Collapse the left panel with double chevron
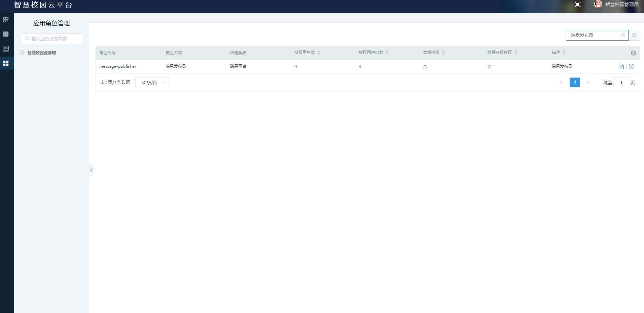 click(91, 170)
